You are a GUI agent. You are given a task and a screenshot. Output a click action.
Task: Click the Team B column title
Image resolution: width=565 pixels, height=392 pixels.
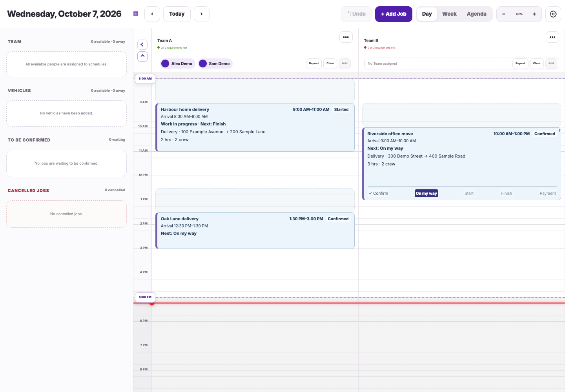click(371, 40)
